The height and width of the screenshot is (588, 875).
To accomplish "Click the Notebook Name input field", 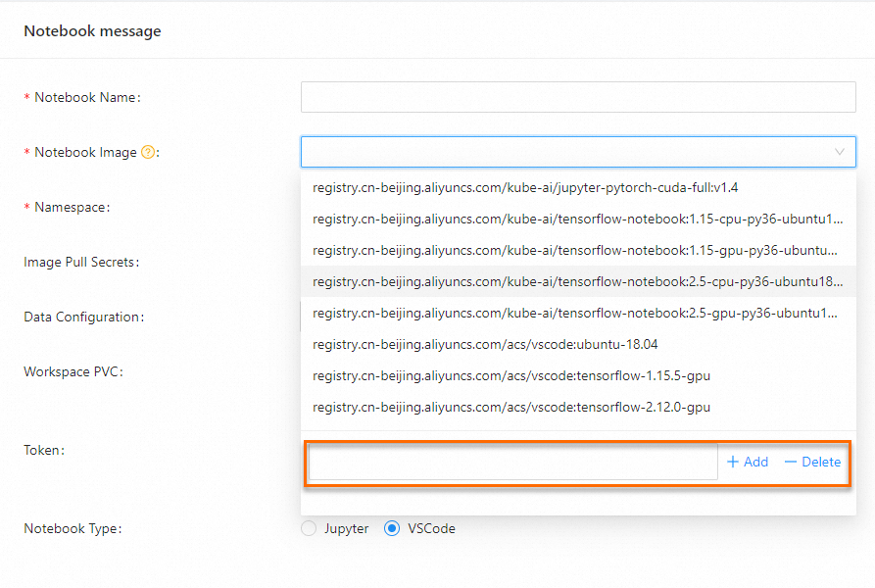I will click(x=578, y=97).
